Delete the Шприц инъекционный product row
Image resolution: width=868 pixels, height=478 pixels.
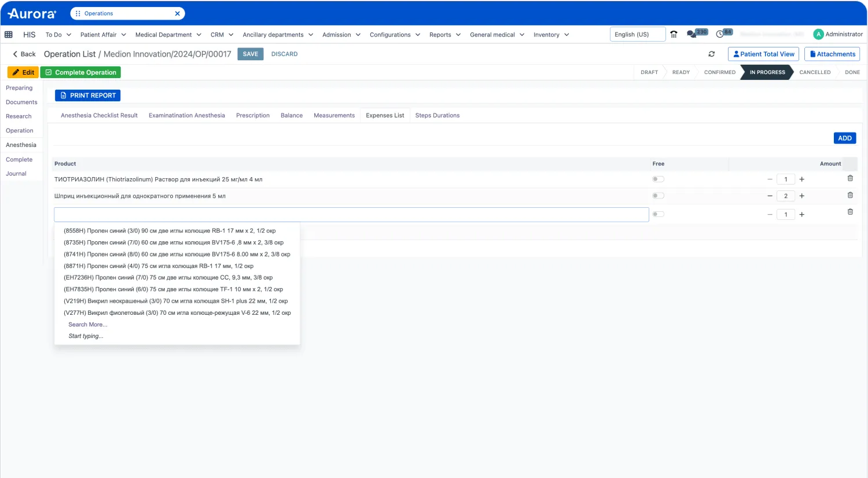tap(850, 196)
